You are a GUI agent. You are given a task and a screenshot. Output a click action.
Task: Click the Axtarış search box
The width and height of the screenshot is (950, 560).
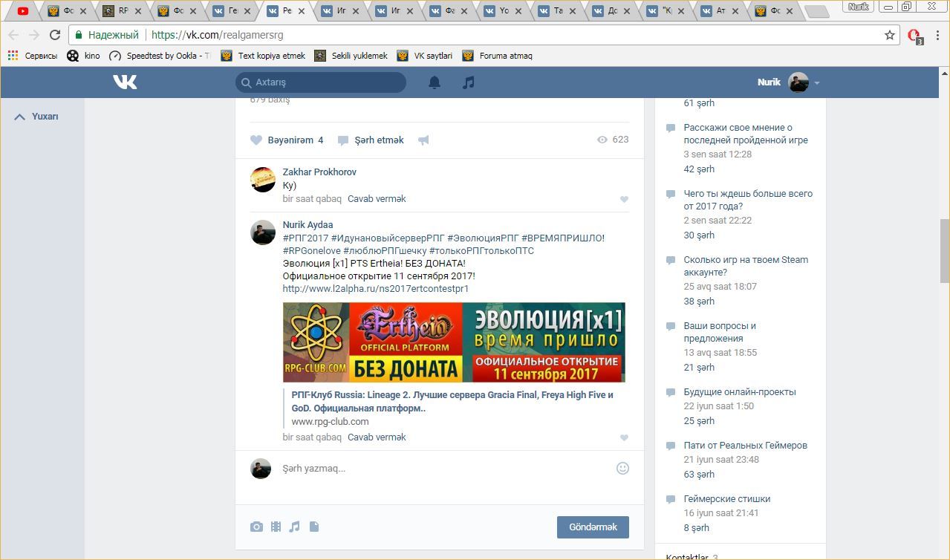[321, 82]
